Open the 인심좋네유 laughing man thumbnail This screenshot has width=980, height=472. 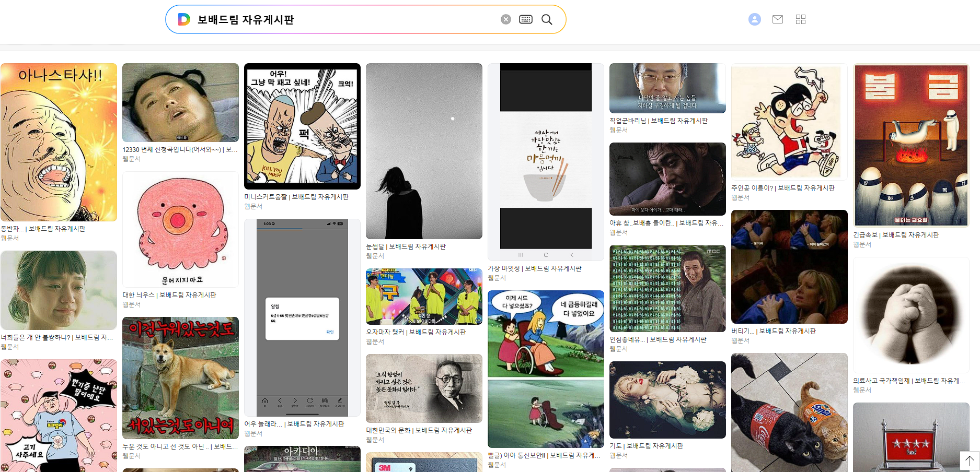[x=667, y=289]
